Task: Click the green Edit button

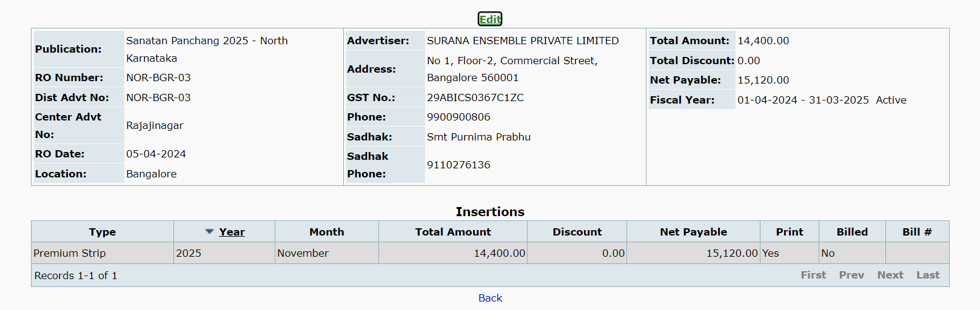Action: point(490,19)
